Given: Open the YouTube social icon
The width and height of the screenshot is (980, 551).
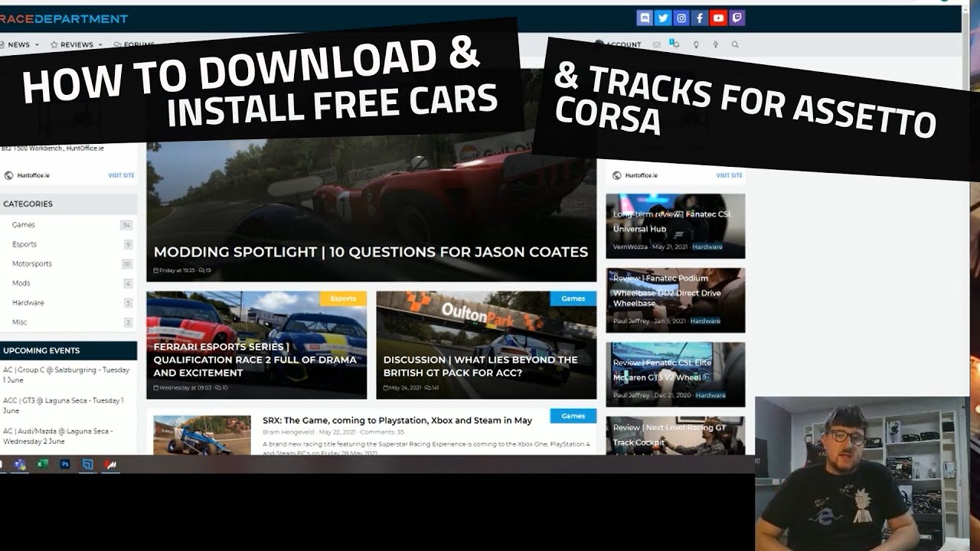Looking at the screenshot, I should point(718,18).
